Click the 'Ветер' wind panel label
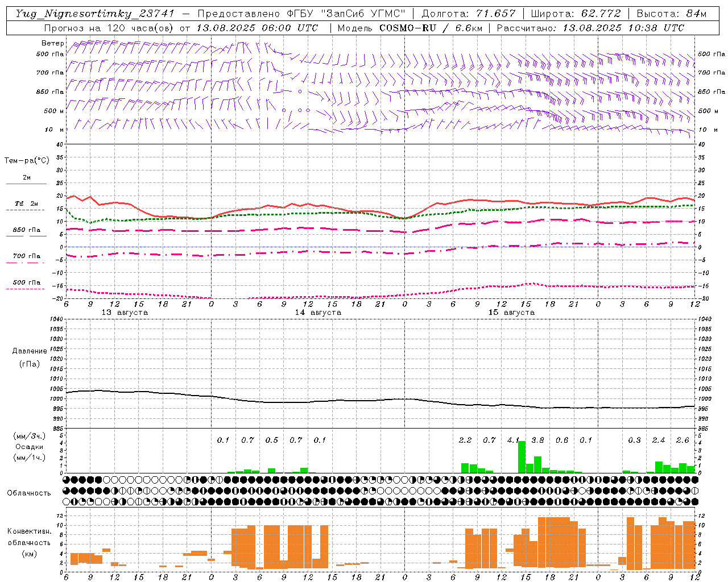The image size is (728, 582). (x=53, y=43)
